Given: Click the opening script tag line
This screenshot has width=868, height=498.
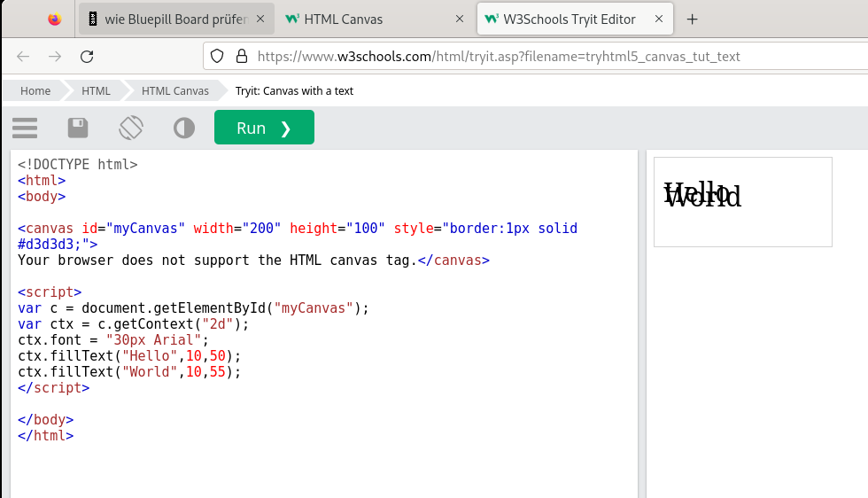Looking at the screenshot, I should 50,292.
